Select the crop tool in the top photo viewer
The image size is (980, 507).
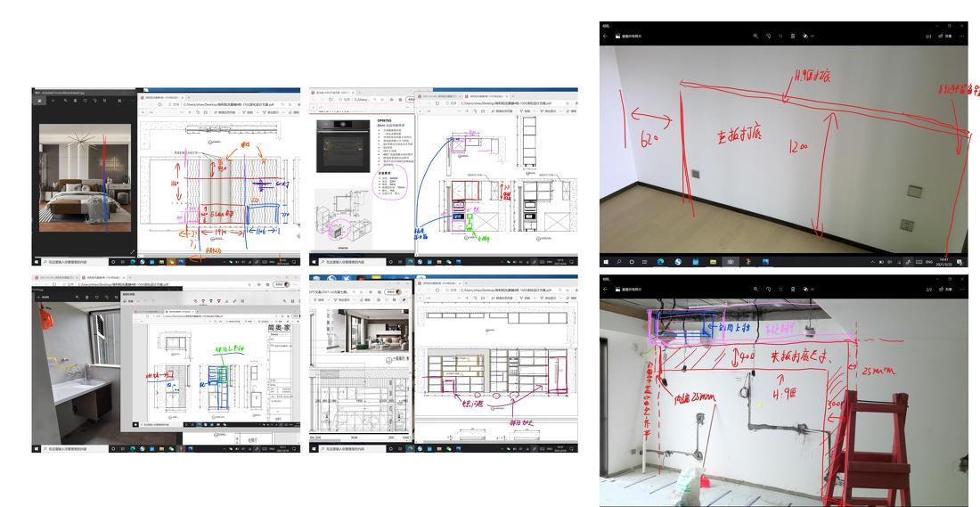780,36
